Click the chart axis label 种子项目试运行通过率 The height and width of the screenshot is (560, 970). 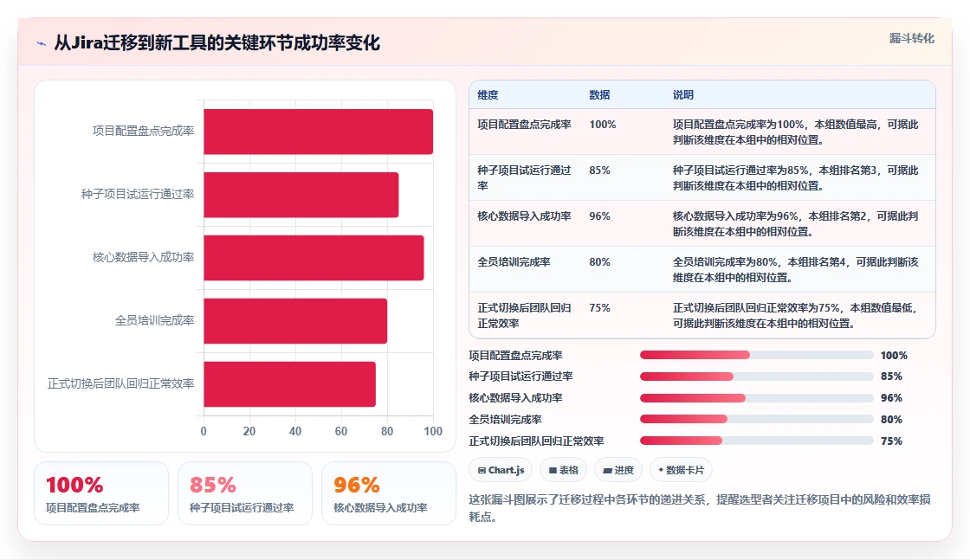point(138,194)
